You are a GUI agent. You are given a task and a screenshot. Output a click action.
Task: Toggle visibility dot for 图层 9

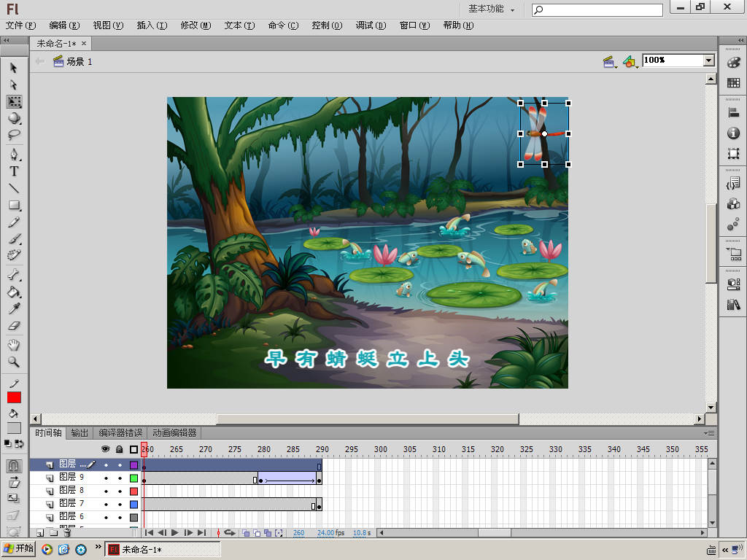pyautogui.click(x=106, y=478)
